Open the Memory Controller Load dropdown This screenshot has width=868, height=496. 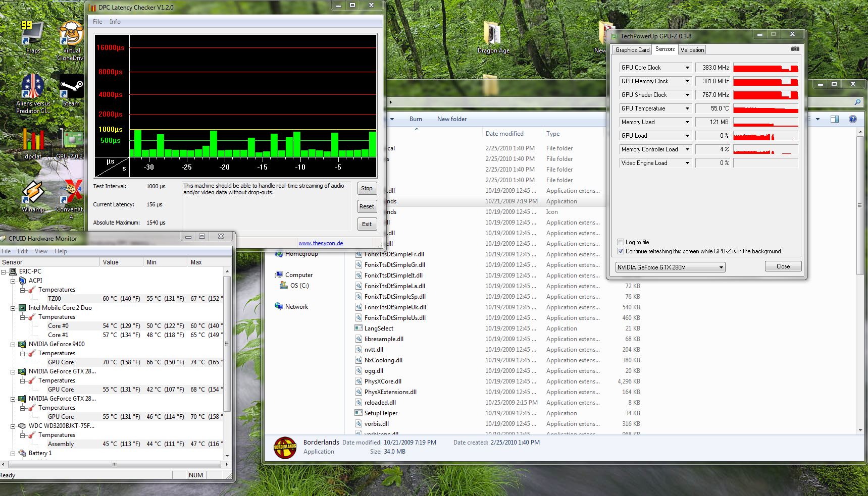687,149
